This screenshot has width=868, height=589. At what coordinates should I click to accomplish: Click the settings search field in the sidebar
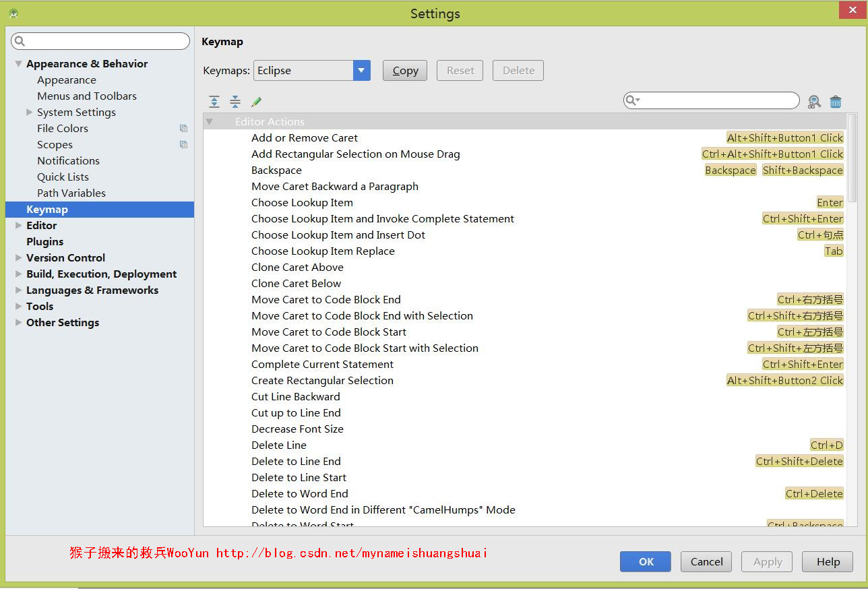click(100, 41)
